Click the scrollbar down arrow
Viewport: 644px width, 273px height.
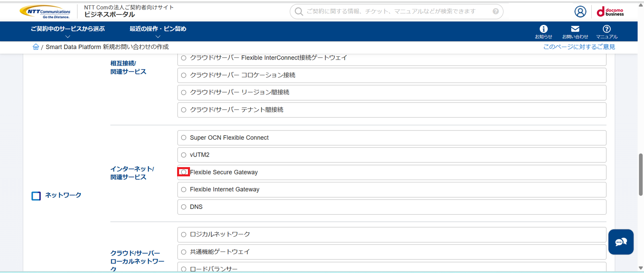(x=640, y=268)
